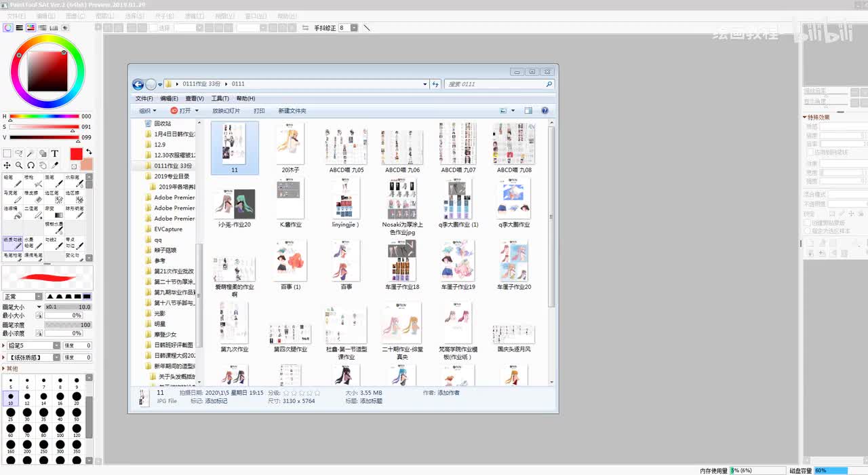Click the Explorer refresh arrows button

[435, 84]
